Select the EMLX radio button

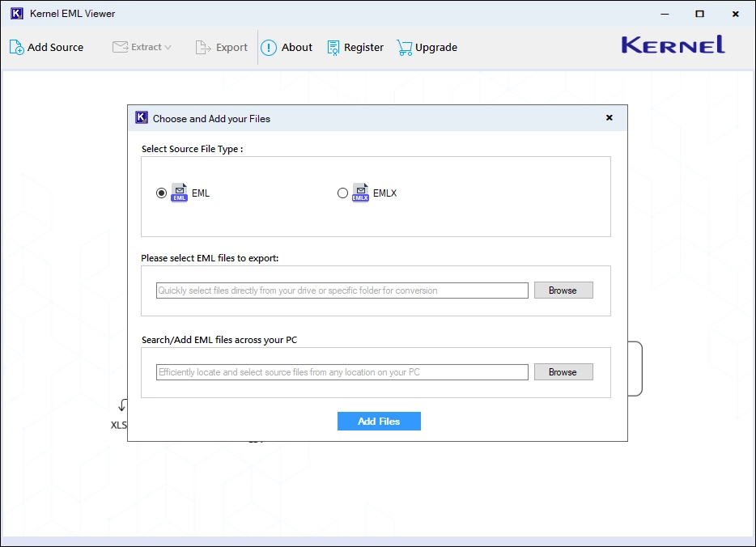(x=343, y=193)
